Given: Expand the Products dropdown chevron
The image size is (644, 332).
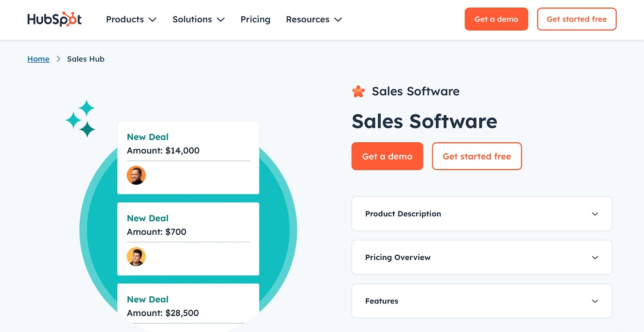Looking at the screenshot, I should tap(153, 20).
